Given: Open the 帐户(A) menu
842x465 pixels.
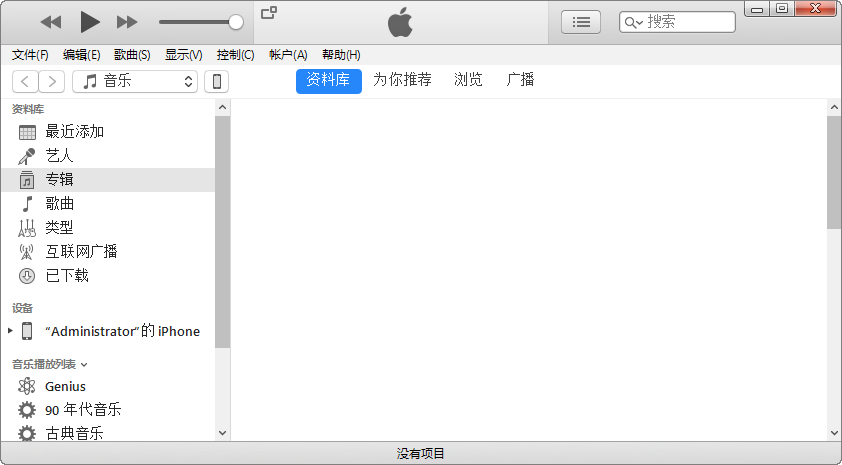Looking at the screenshot, I should tap(288, 55).
